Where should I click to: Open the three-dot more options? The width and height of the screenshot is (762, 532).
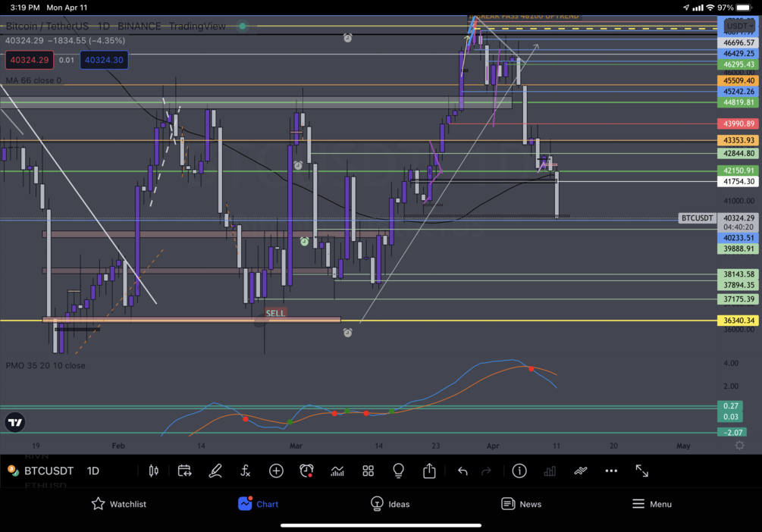point(611,471)
